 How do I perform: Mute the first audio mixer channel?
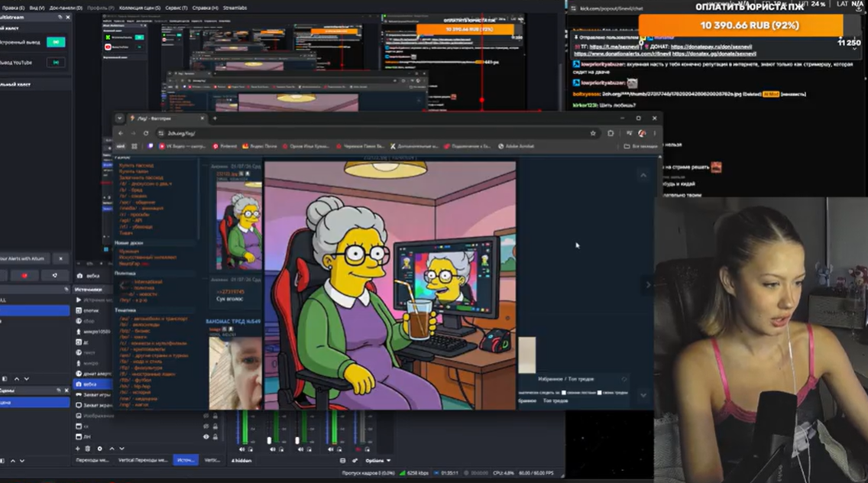242,449
